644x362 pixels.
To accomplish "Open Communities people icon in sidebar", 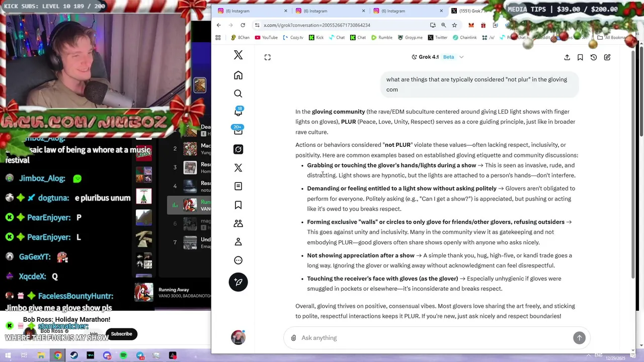I will (x=238, y=223).
